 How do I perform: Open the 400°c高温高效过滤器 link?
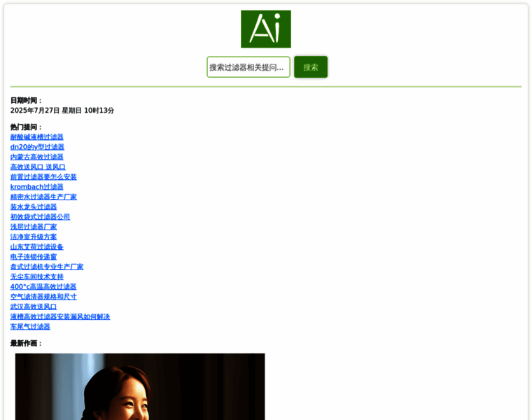(x=43, y=286)
